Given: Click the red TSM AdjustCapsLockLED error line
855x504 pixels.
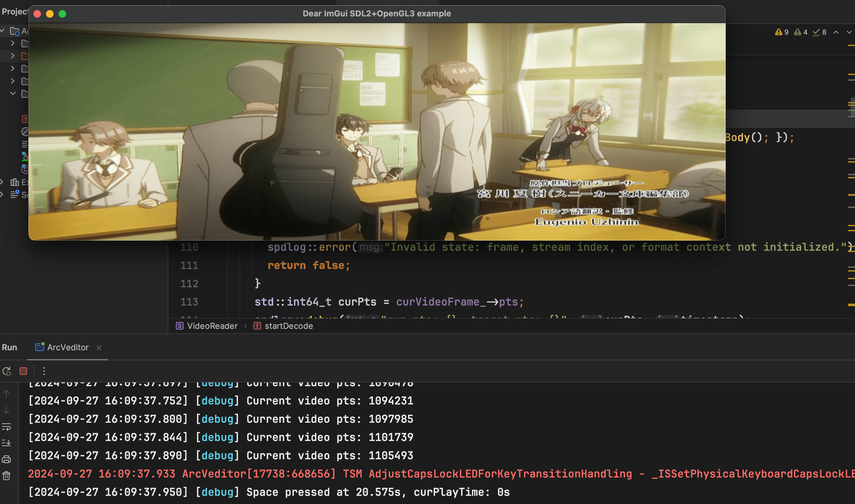Looking at the screenshot, I should tap(441, 474).
